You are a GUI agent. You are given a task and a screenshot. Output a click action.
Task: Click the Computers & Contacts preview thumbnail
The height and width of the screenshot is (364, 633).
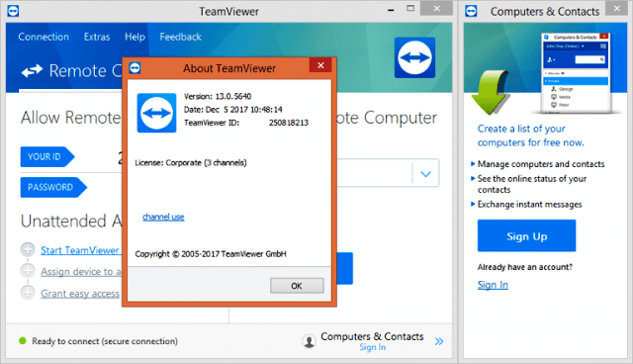pyautogui.click(x=576, y=72)
